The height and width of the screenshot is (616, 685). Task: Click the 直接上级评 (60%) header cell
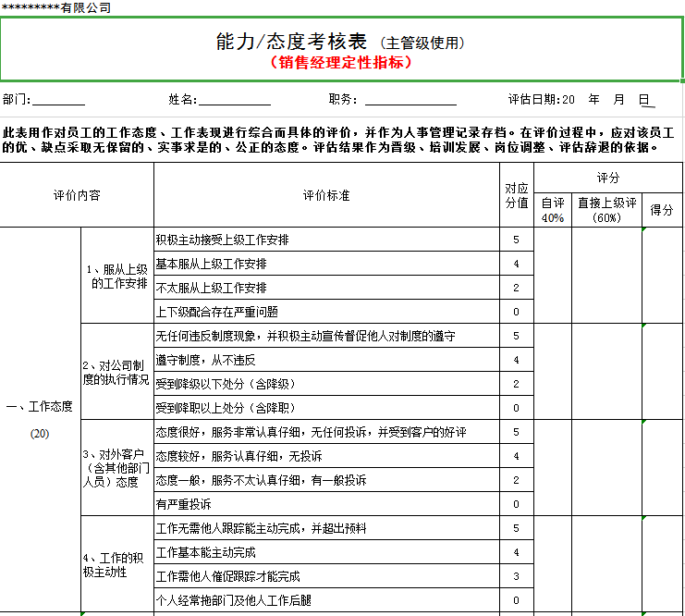pyautogui.click(x=606, y=211)
